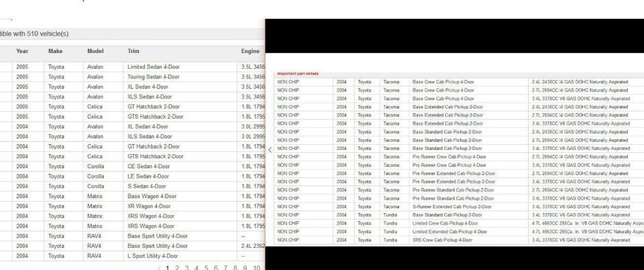Screen dimensions: 644x270
Task: Click the 'compatible with 510 vehicle(s)' banner text
Action: tap(35, 34)
